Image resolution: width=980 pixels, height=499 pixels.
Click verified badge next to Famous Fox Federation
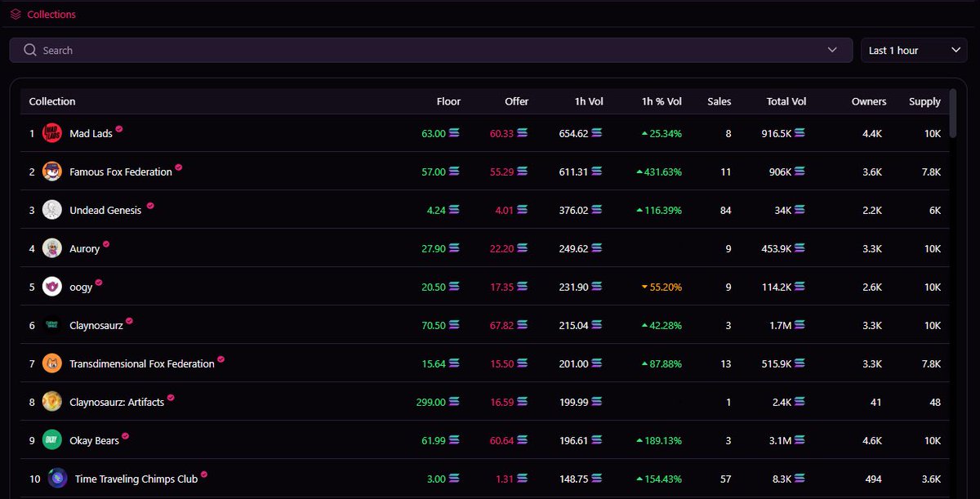[179, 167]
